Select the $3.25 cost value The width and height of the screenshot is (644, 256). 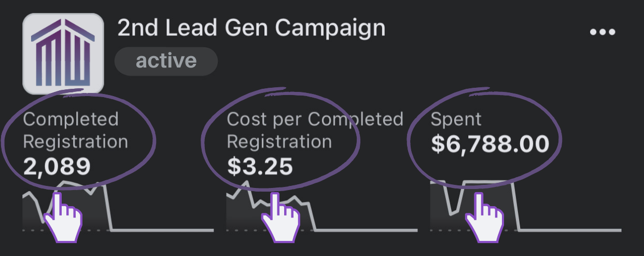coord(260,166)
